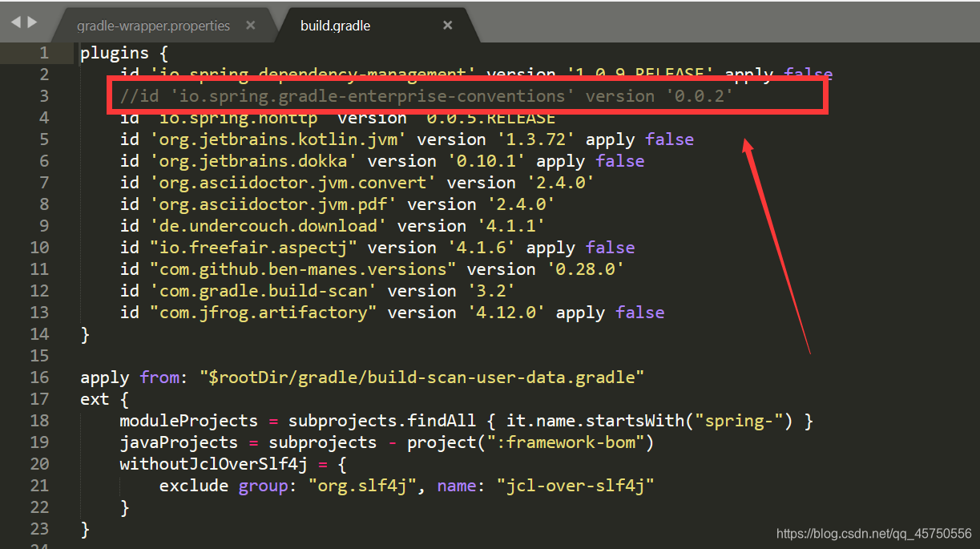Click the '1.3.72' version string
This screenshot has width=980, height=549.
pyautogui.click(x=536, y=139)
